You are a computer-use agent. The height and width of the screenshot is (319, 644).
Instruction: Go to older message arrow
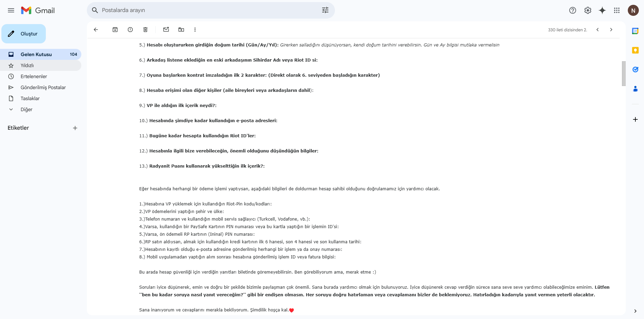[611, 30]
